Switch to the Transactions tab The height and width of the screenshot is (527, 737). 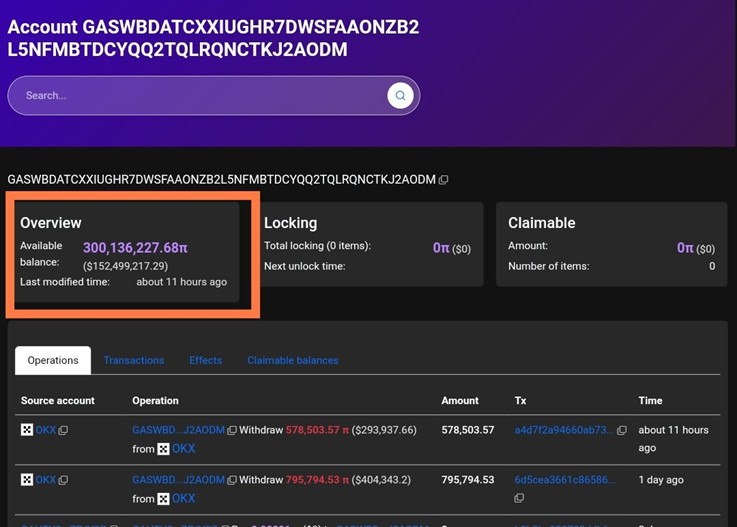pos(133,360)
